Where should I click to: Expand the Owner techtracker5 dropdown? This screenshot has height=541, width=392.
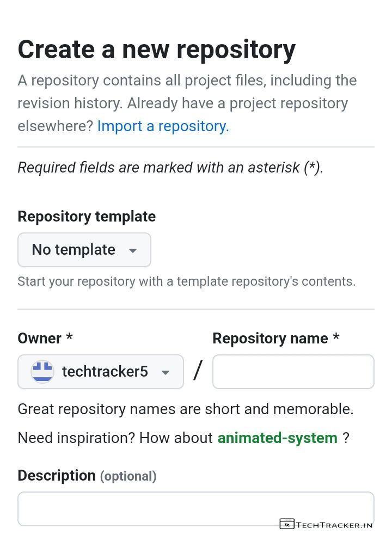pyautogui.click(x=101, y=372)
